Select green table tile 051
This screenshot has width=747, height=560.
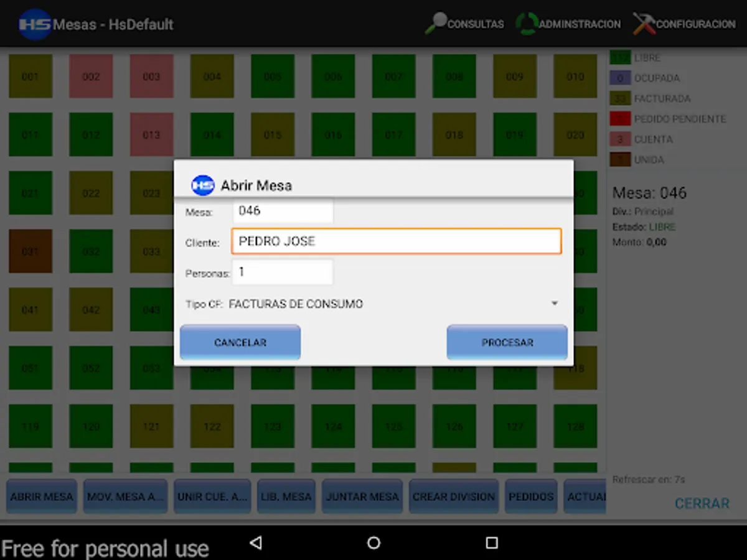click(31, 368)
